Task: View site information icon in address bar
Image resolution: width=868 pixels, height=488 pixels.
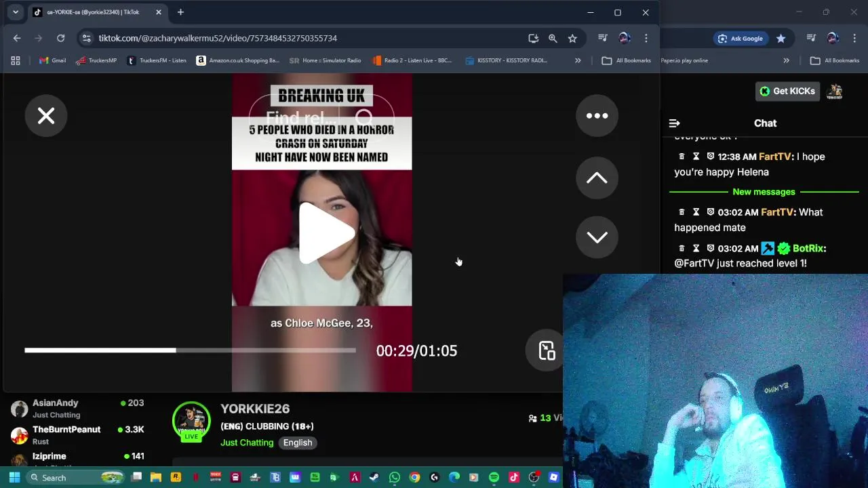Action: click(x=86, y=38)
